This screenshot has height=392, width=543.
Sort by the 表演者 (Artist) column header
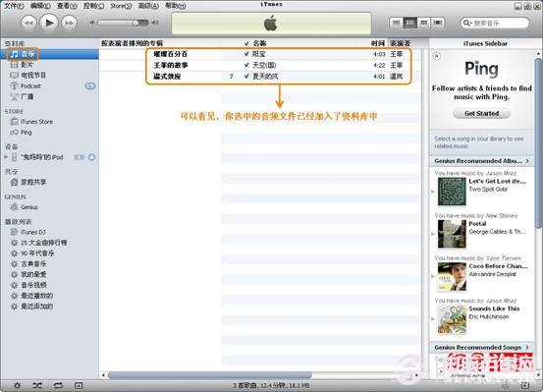[401, 43]
